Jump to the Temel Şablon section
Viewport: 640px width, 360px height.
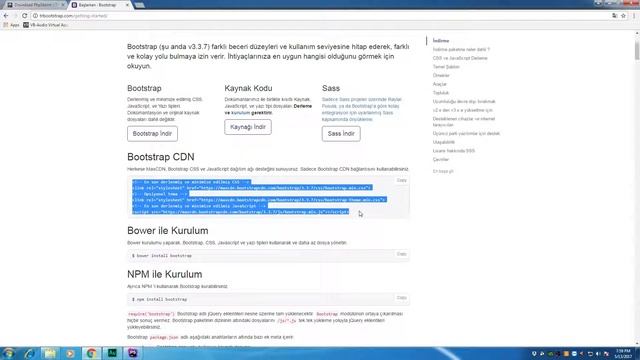click(446, 67)
